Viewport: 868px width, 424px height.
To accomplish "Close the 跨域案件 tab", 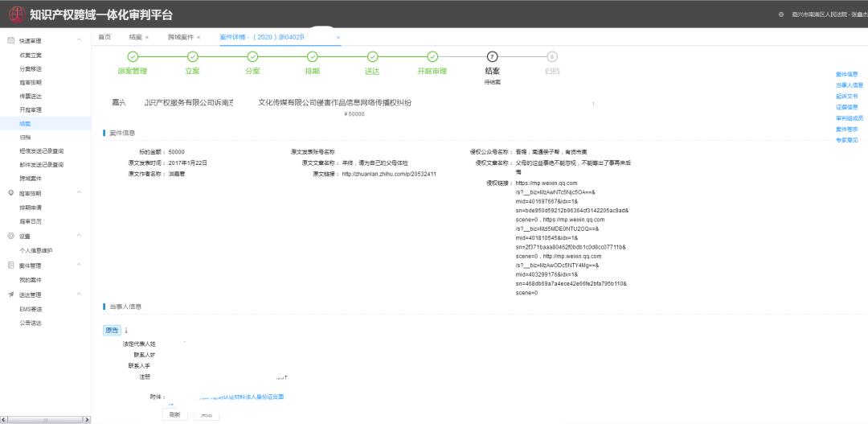I will (x=199, y=37).
